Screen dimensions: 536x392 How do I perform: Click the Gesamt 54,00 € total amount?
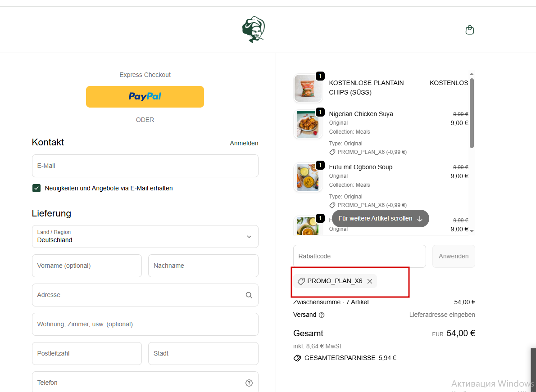point(460,333)
